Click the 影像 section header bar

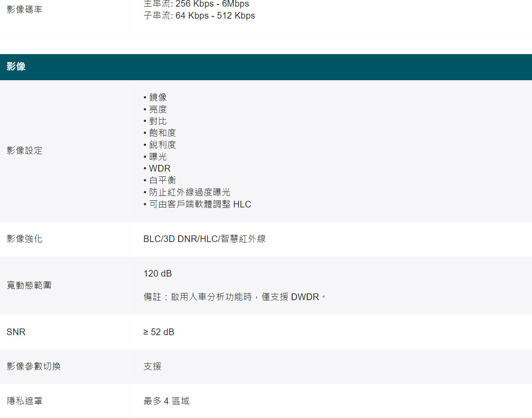click(266, 67)
